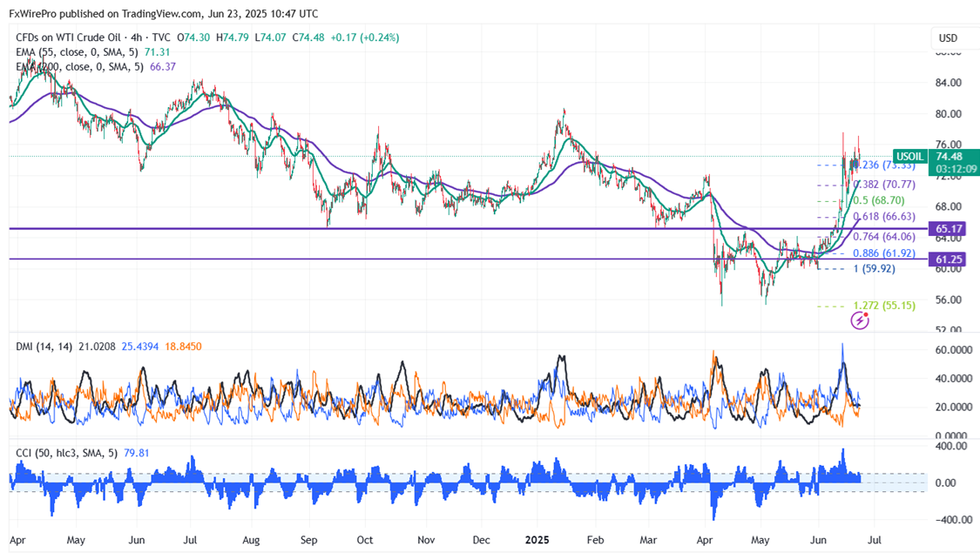980x553 pixels.
Task: Click the change value +0.17 (+0.24%)
Action: (x=364, y=37)
